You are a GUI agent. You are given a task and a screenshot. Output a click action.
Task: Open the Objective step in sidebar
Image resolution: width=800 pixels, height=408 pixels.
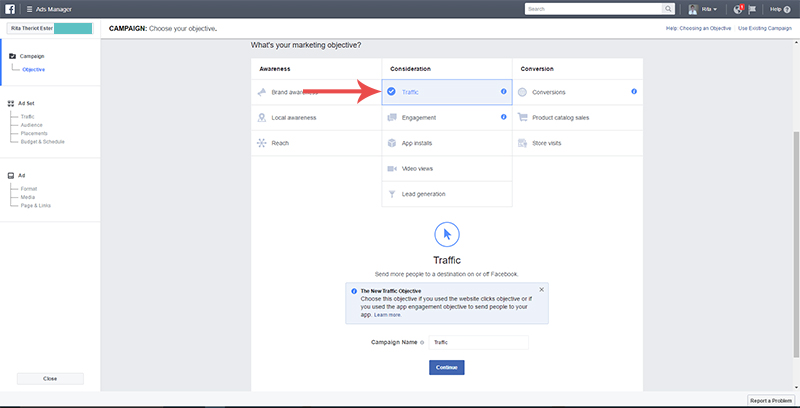tap(34, 69)
